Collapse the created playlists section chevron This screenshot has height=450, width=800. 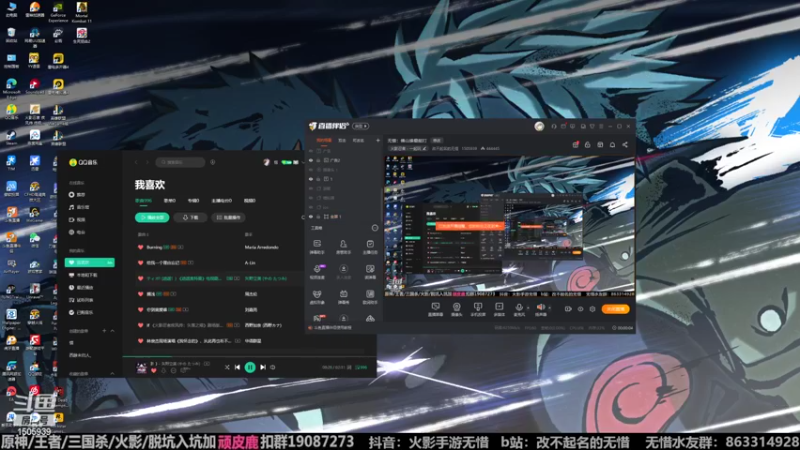click(112, 331)
